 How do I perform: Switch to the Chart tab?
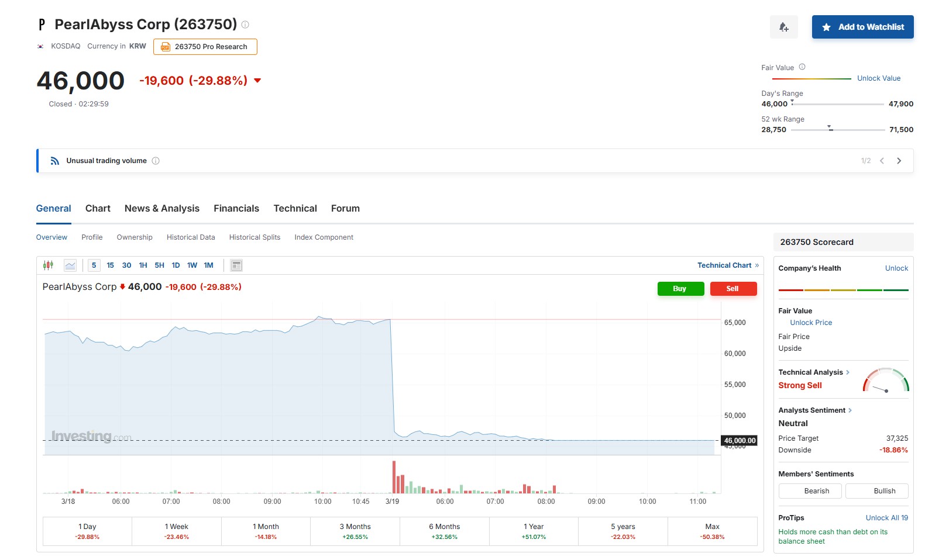point(98,209)
